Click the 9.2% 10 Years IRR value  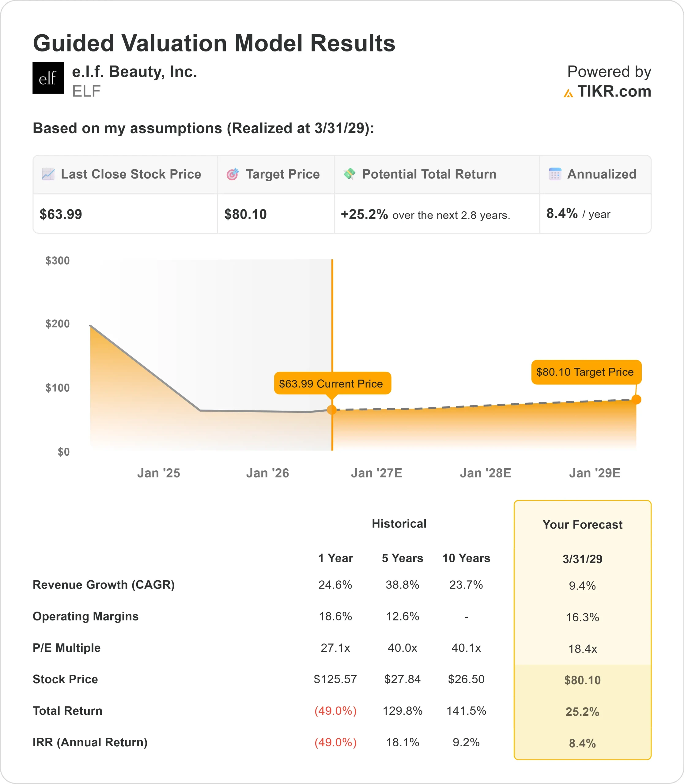(467, 742)
